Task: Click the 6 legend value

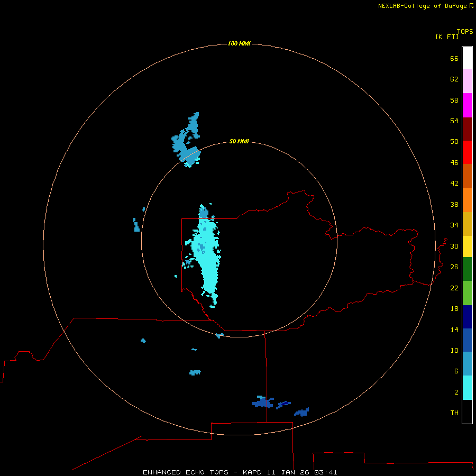Action: coord(456,371)
